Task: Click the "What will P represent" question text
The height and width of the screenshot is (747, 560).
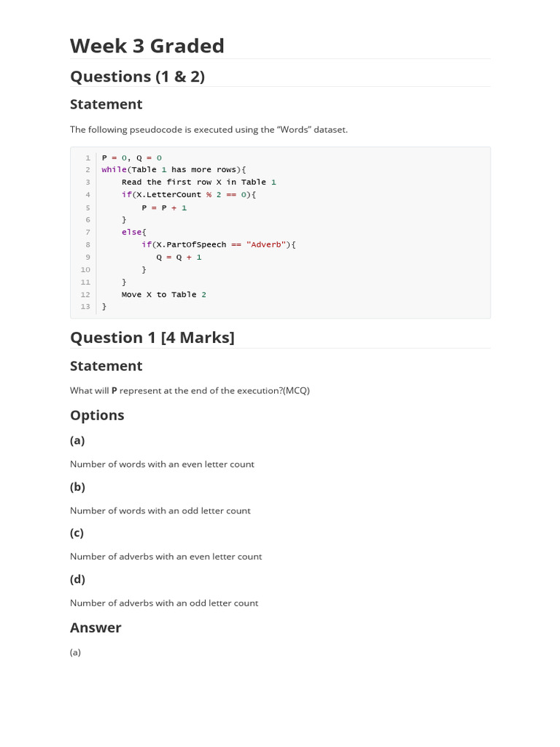Action: (190, 391)
